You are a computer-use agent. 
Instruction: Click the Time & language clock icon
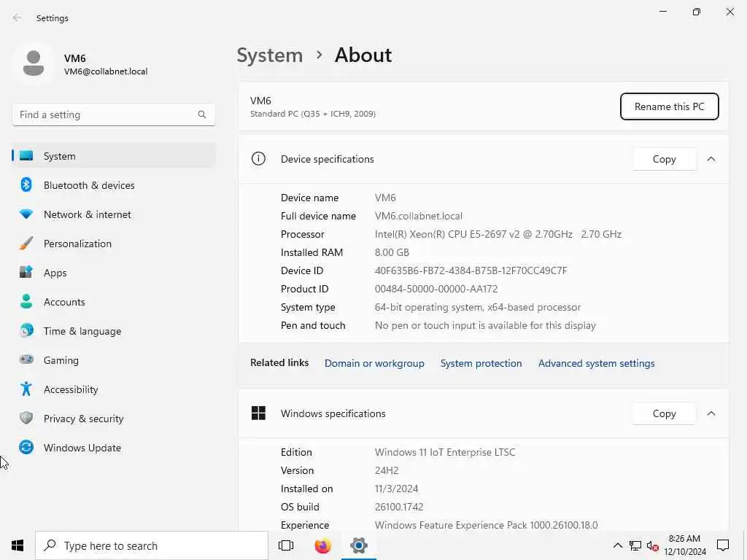(26, 330)
